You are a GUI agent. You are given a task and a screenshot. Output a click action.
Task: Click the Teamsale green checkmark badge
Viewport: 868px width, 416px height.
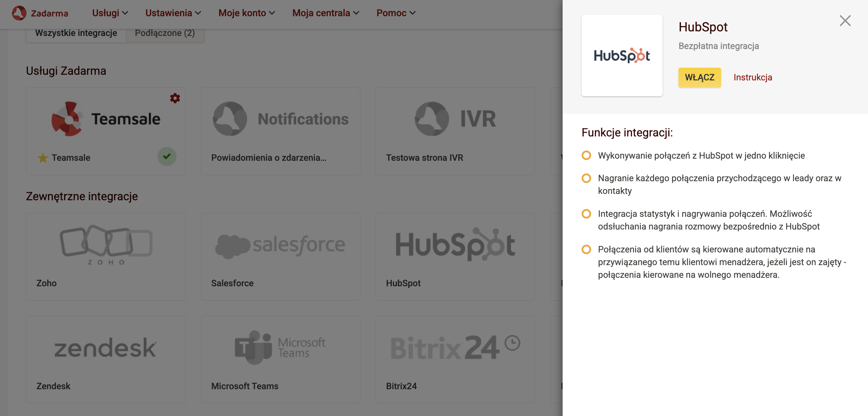click(x=167, y=157)
